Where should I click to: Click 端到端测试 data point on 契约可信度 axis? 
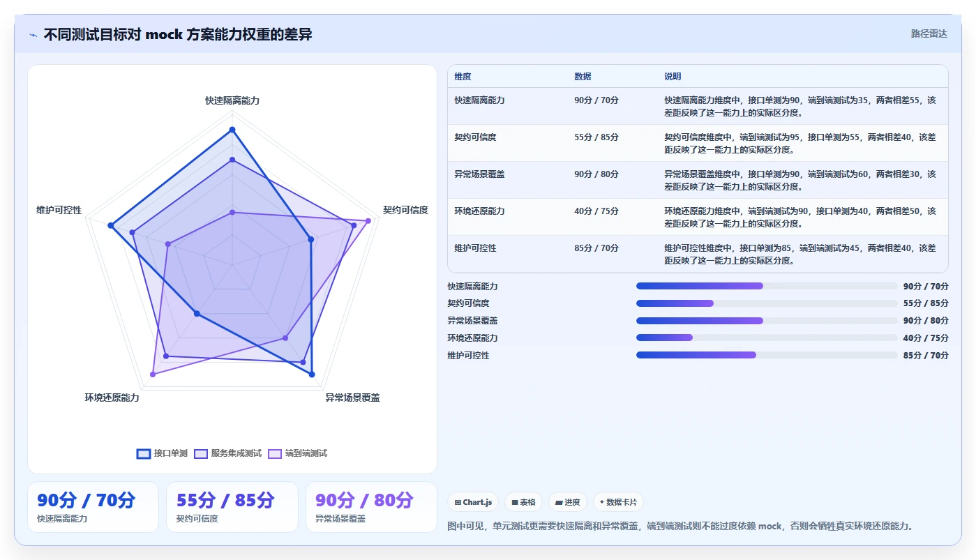coord(368,221)
